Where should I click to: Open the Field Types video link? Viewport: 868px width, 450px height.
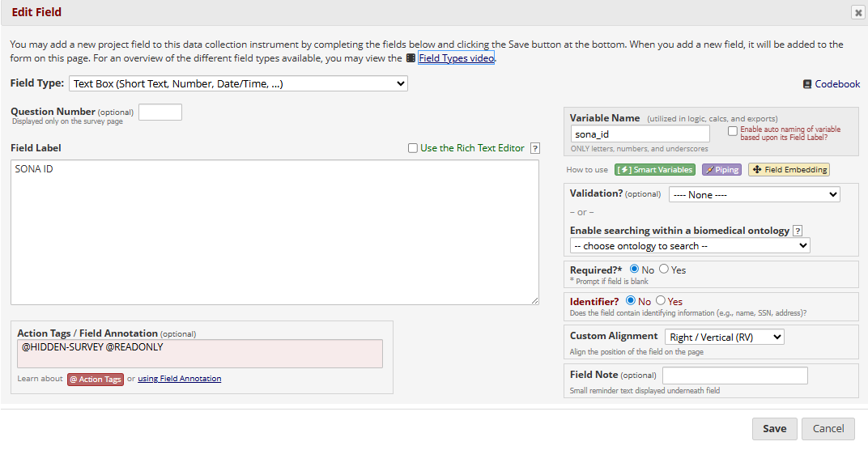tap(456, 58)
